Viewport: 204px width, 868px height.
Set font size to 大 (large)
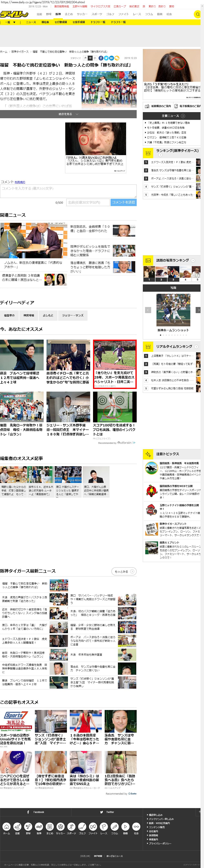pos(85,58)
